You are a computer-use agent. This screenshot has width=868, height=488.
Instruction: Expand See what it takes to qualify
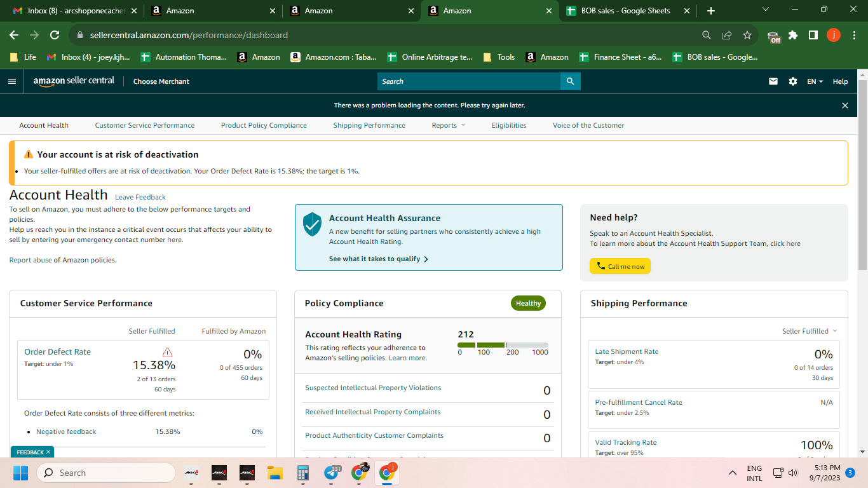379,259
